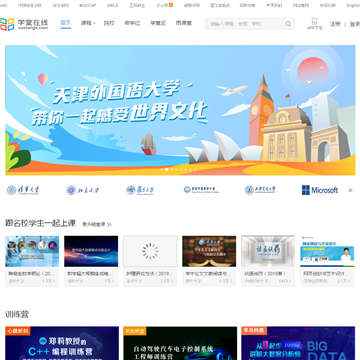Show more partner logos with double arrow
The height and width of the screenshot is (360, 360).
tap(350, 190)
